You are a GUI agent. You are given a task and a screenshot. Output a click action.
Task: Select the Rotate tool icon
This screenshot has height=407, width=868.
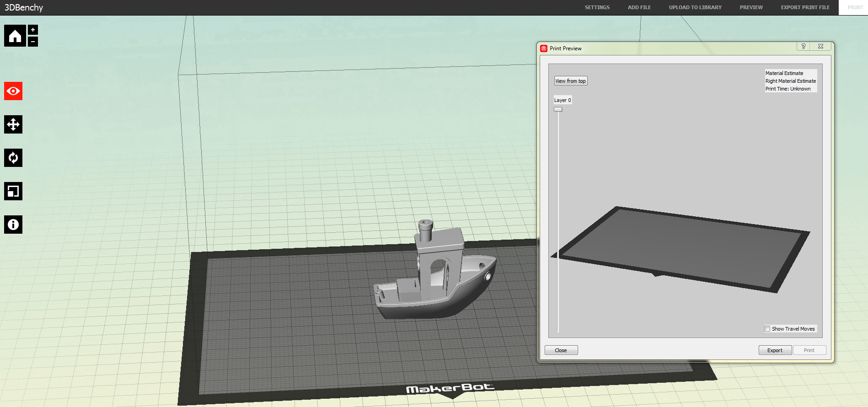13,158
